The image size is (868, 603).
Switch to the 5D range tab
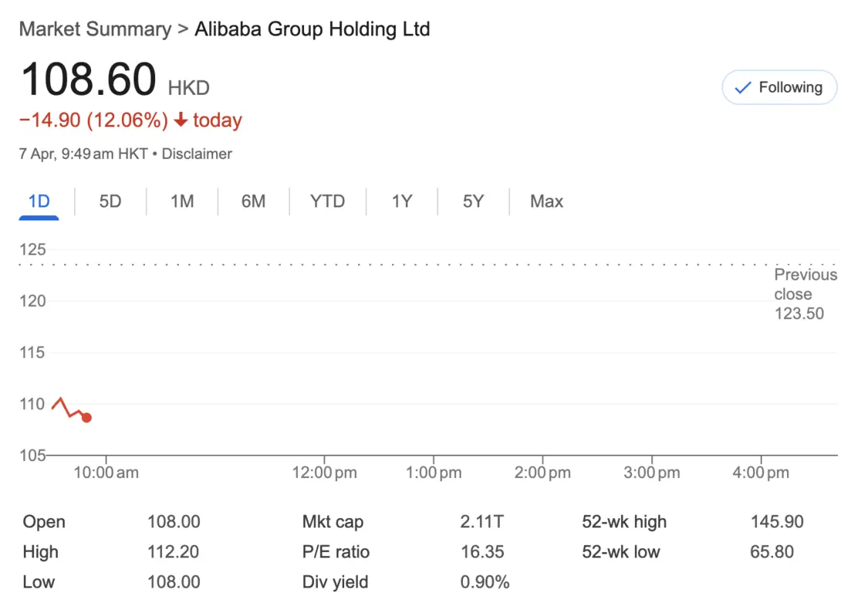click(x=110, y=202)
